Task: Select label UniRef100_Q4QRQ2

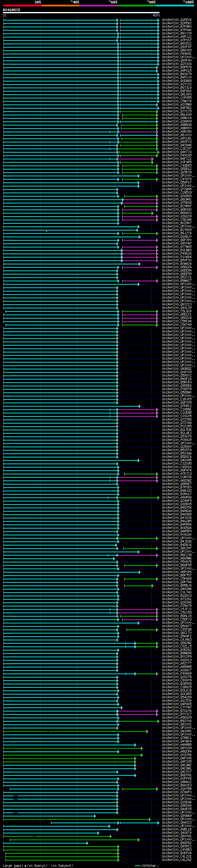Action: click(x=177, y=369)
